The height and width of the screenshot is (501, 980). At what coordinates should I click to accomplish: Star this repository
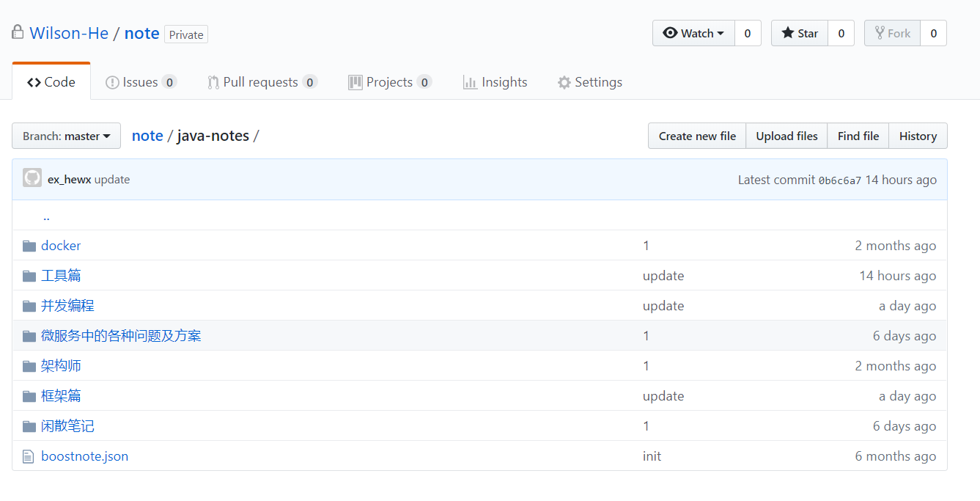(800, 33)
